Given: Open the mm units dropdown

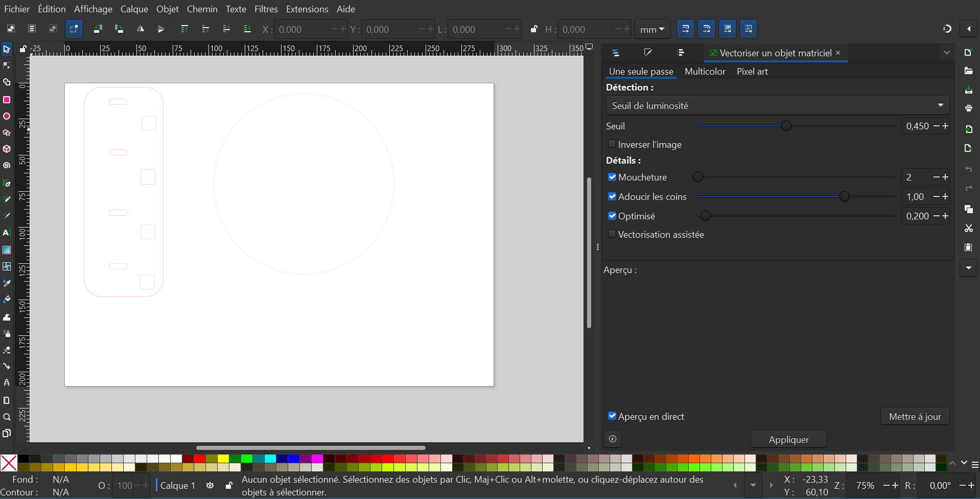Looking at the screenshot, I should (652, 30).
